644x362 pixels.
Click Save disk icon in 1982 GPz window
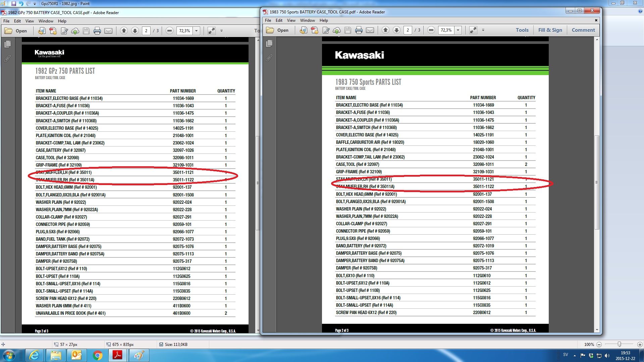point(86,31)
